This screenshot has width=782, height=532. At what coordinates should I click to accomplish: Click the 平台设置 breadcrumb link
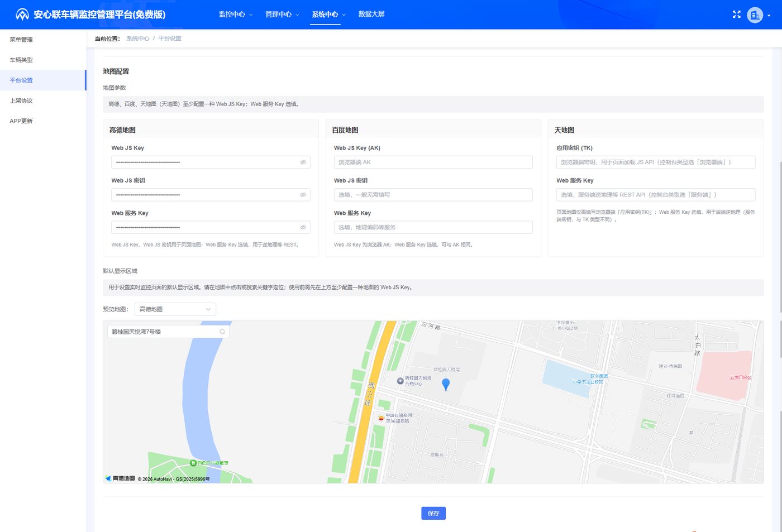click(x=170, y=39)
